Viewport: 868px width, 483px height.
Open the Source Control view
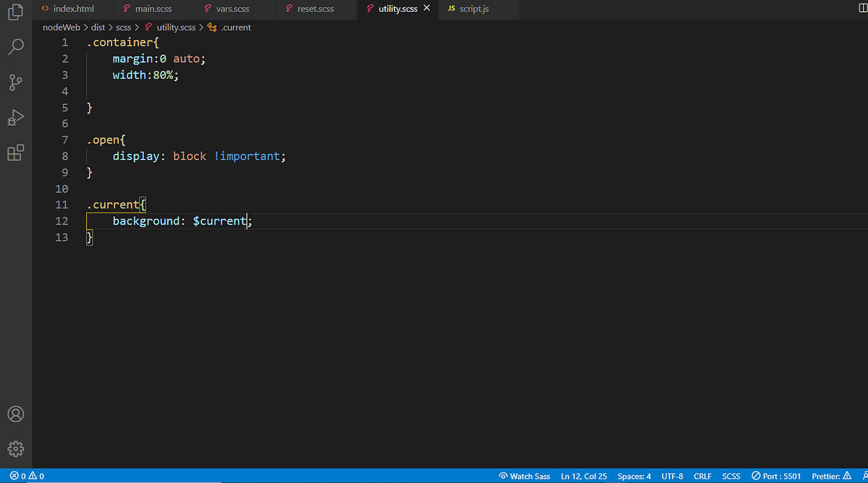[15, 82]
